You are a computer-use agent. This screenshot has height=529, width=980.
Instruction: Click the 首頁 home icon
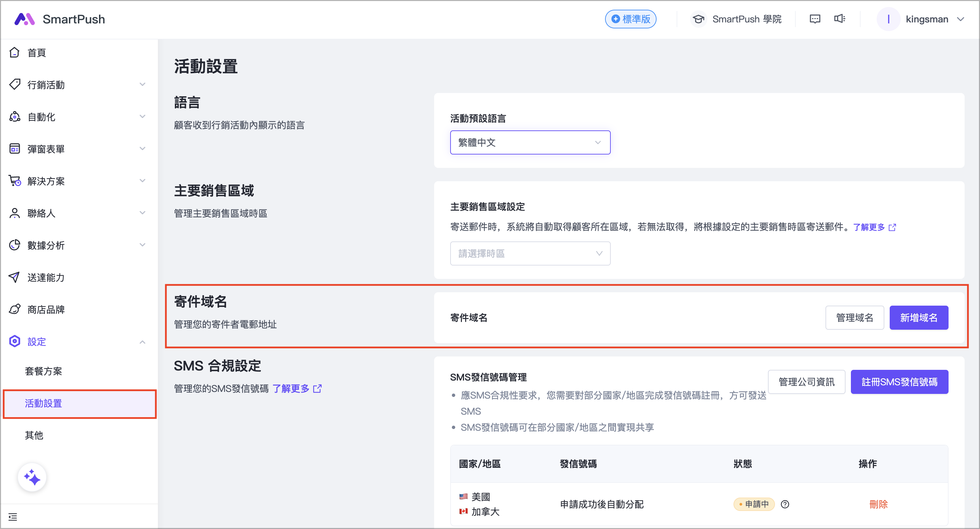coord(14,52)
